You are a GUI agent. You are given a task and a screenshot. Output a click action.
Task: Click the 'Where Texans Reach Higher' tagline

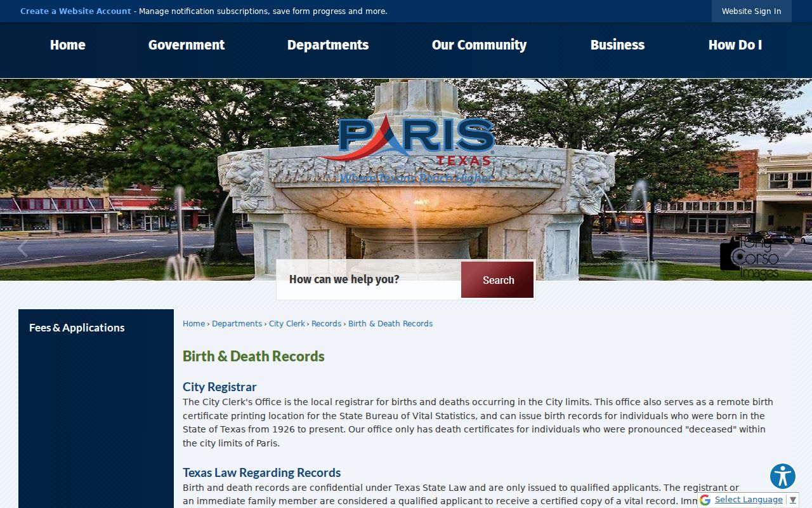[x=415, y=178]
